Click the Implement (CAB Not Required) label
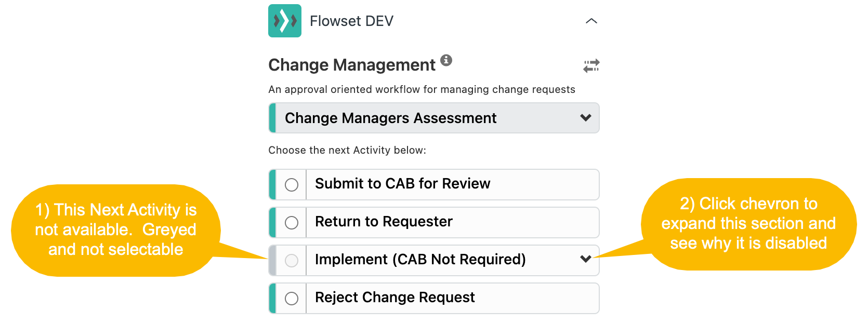Viewport: 868px width, 324px height. [x=420, y=259]
